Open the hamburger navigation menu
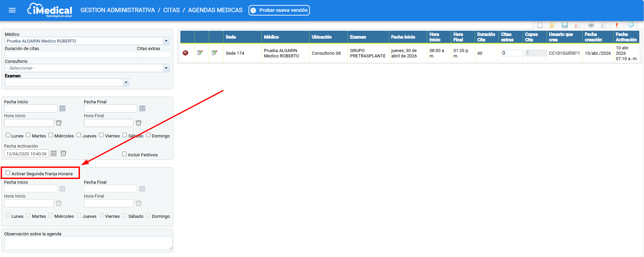 click(12, 10)
